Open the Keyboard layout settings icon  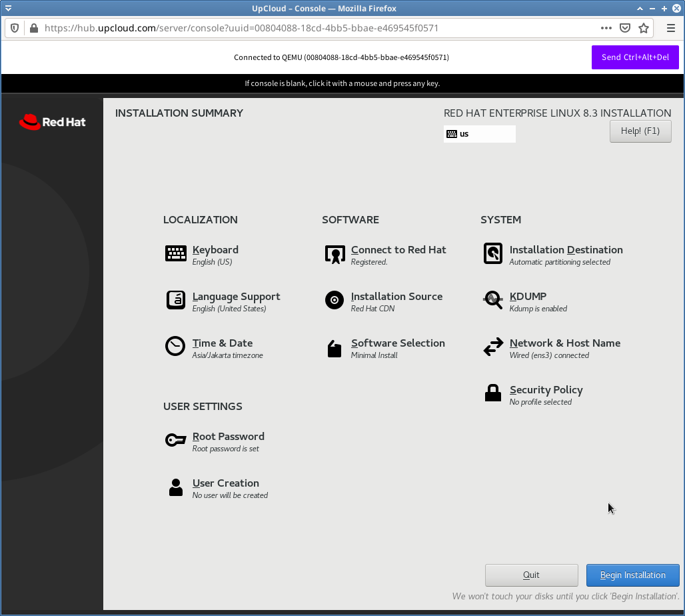175,254
